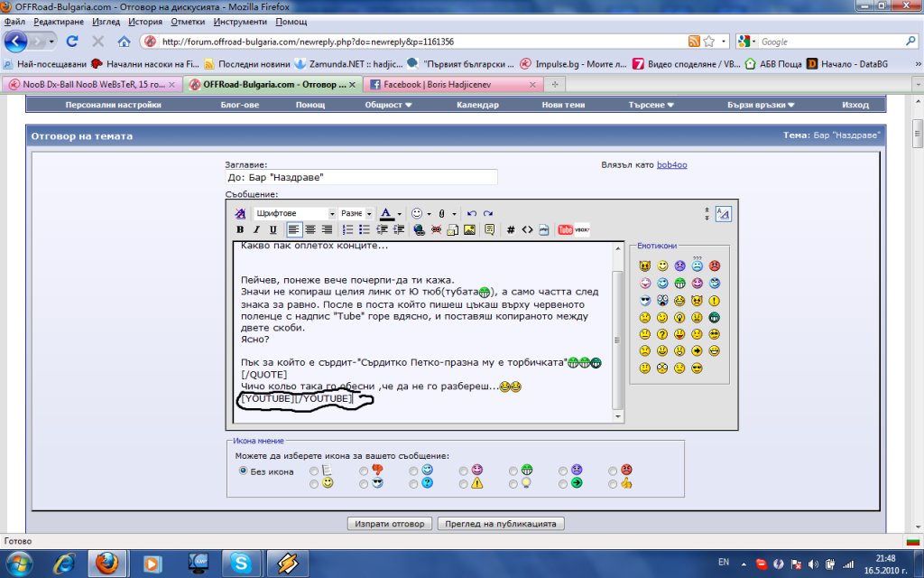The image size is (924, 578).
Task: Open the font size 'Разме' dropdown
Action: pyautogui.click(x=356, y=213)
